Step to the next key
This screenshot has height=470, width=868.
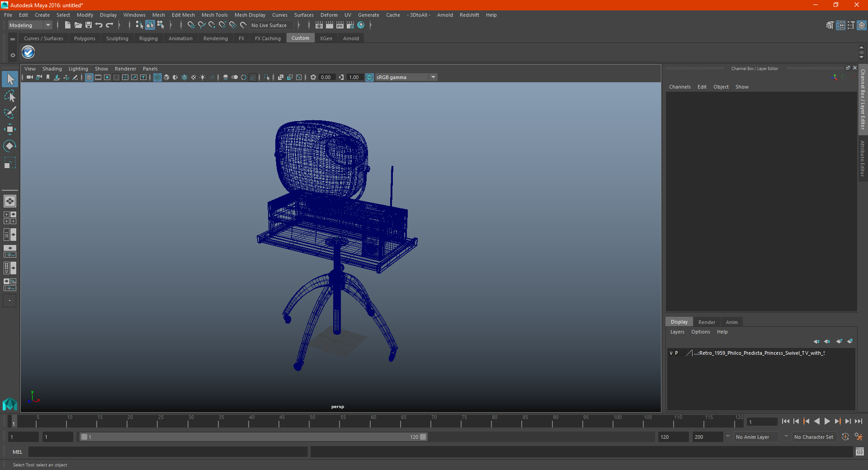(837, 421)
